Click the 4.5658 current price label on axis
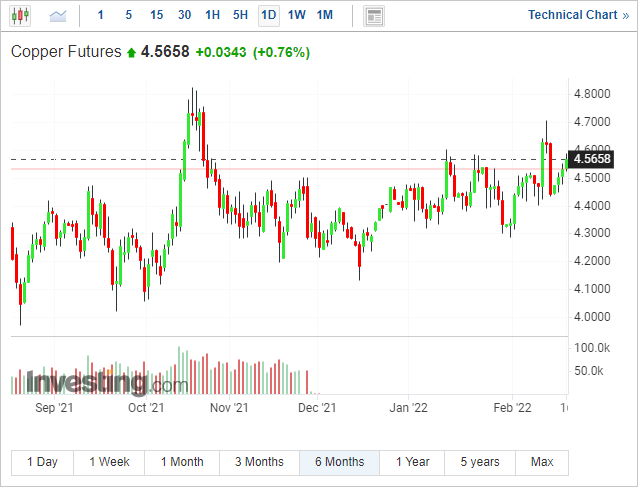 592,159
